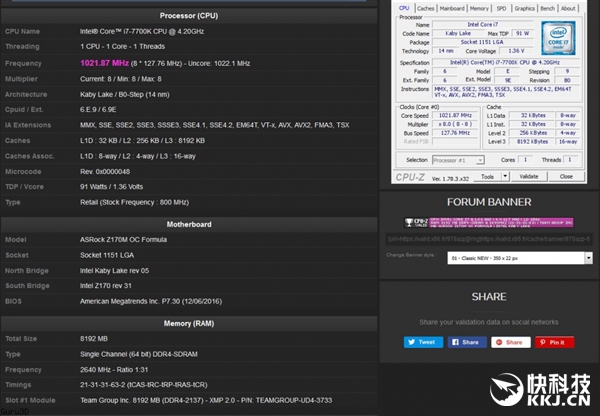
Task: Click the Max TDP value 91 W
Action: [522, 33]
